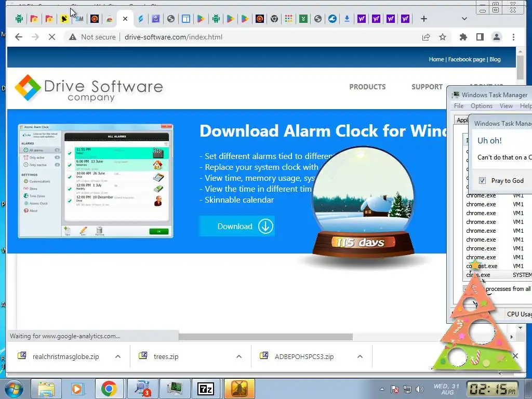
Task: Open File menu in Task Manager
Action: click(x=459, y=106)
